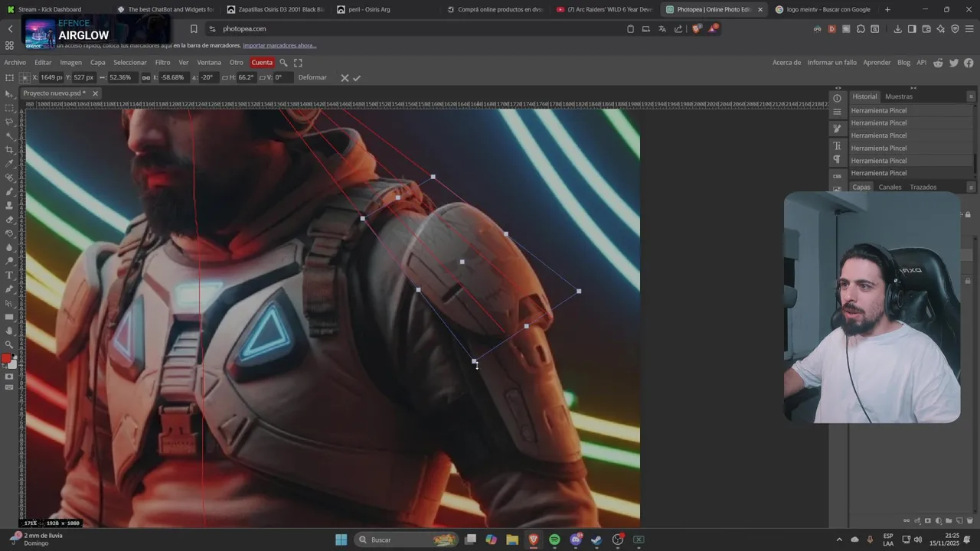Screen dimensions: 980x551
Task: Toggle the aspect ratio chain link
Action: (145, 77)
